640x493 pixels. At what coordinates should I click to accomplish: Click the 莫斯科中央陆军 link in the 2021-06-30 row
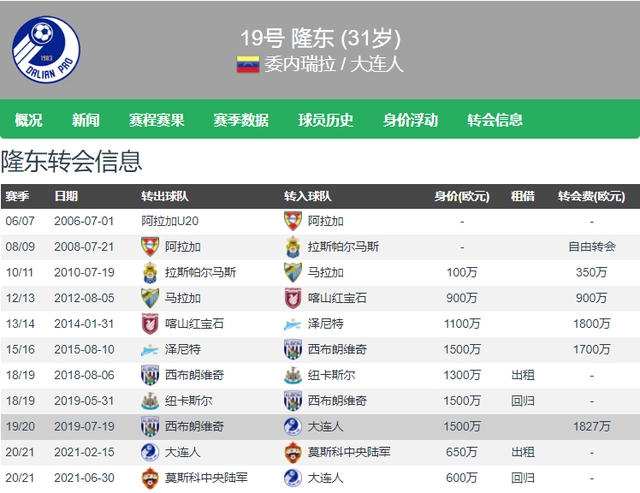pyautogui.click(x=206, y=478)
